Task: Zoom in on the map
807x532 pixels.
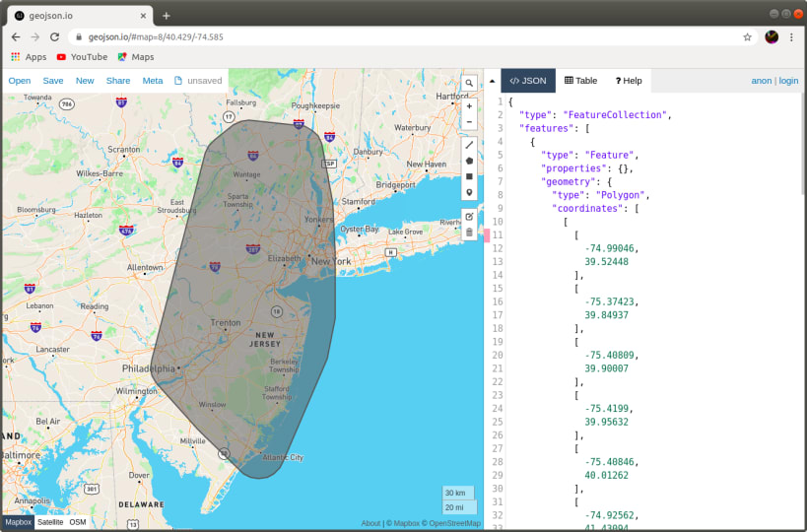Action: 469,105
